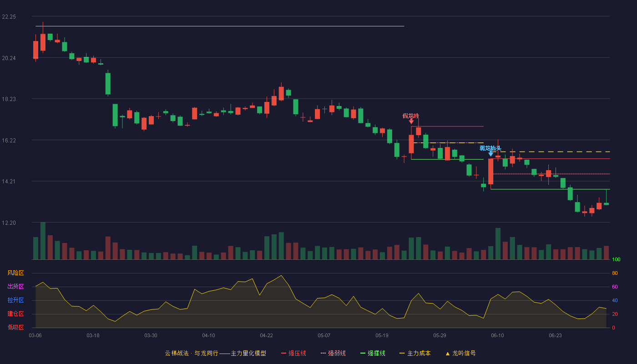Select the 出货区 zone label
Image resolution: width=637 pixels, height=364 pixels.
tap(15, 287)
